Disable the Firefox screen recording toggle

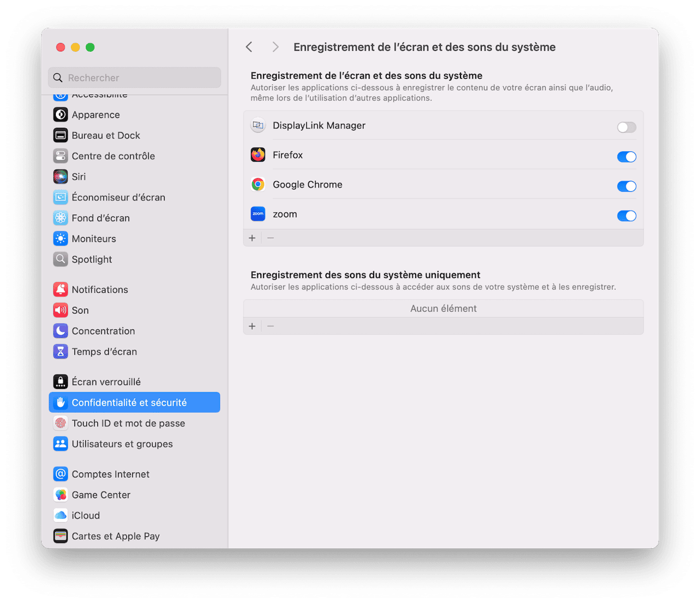pos(626,157)
